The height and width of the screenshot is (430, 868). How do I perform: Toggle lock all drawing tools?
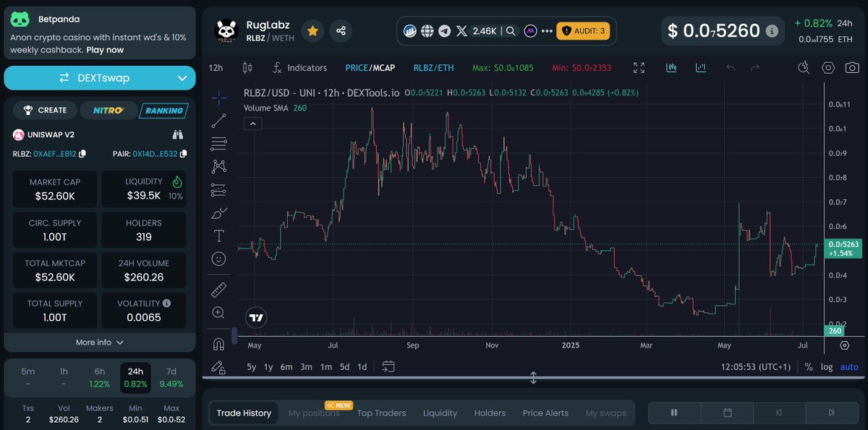(218, 367)
